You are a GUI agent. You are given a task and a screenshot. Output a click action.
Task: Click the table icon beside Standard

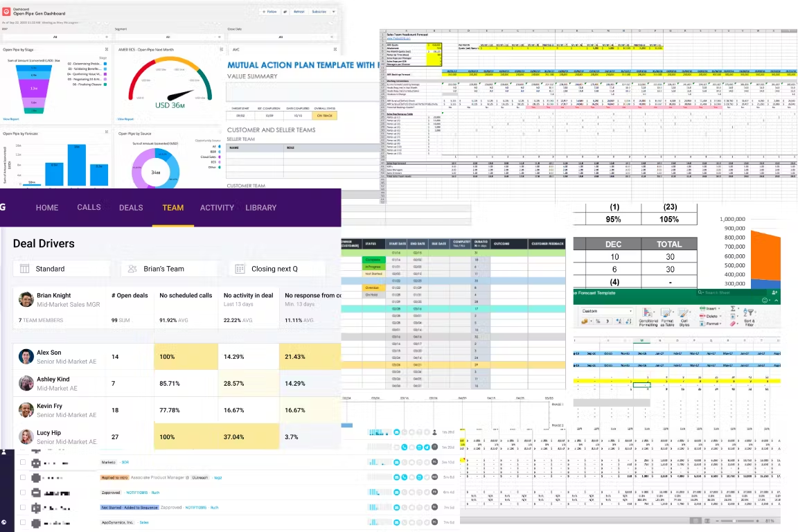(x=24, y=269)
